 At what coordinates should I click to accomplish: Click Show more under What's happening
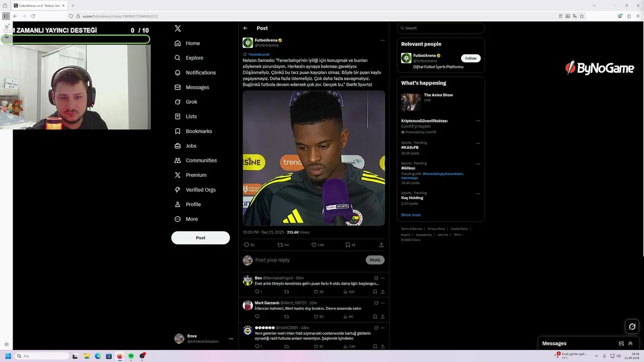(x=411, y=215)
